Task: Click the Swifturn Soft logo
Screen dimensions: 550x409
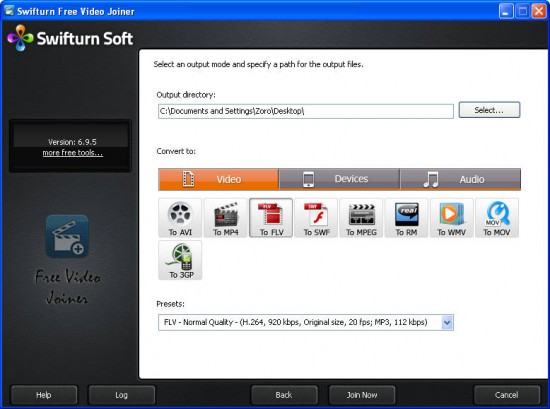Action: [x=70, y=38]
